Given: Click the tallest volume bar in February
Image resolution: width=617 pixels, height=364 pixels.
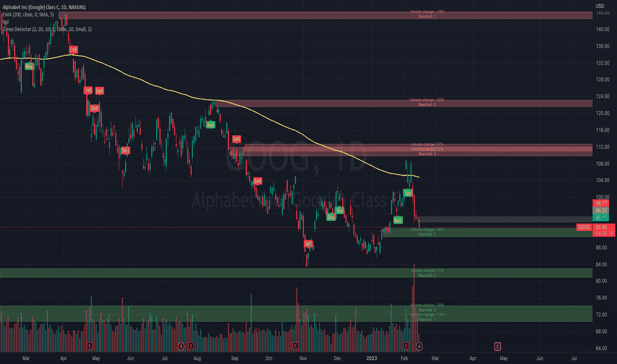Looking at the screenshot, I should (x=414, y=308).
